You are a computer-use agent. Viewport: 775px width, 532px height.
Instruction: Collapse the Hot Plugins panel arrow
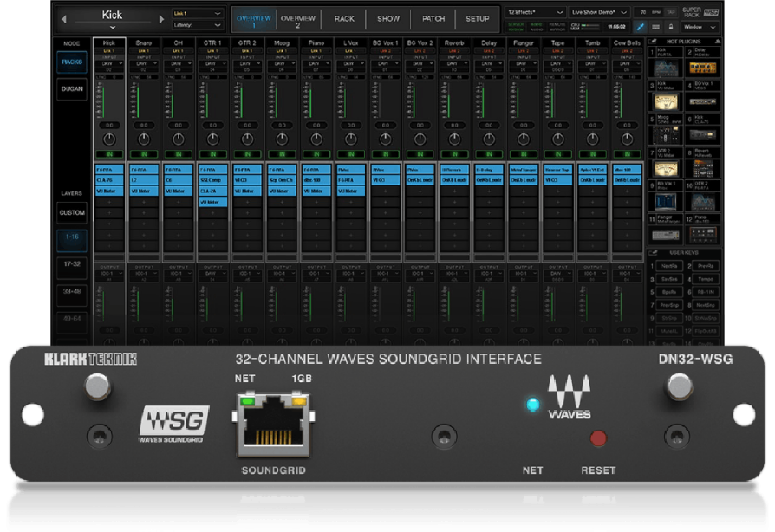point(717,42)
